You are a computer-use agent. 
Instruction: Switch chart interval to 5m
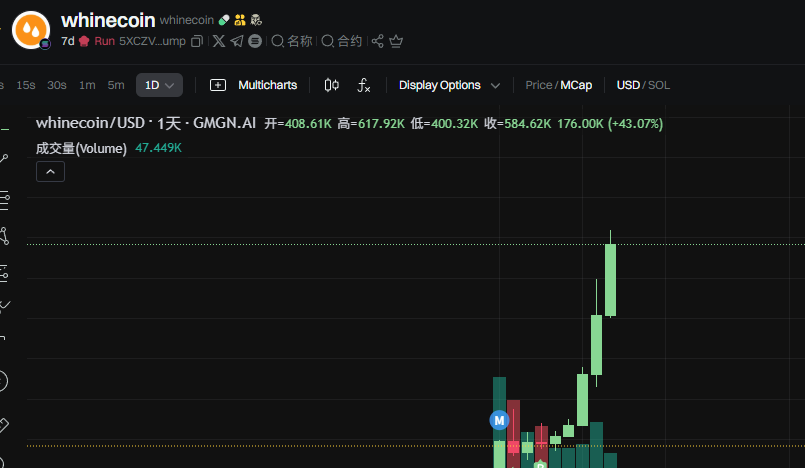tap(116, 85)
